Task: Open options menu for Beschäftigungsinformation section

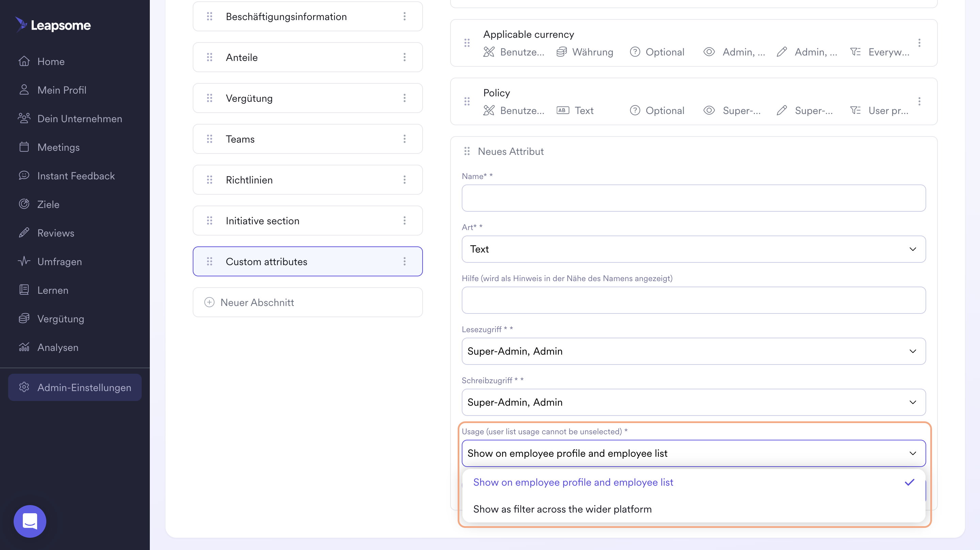Action: 405,16
